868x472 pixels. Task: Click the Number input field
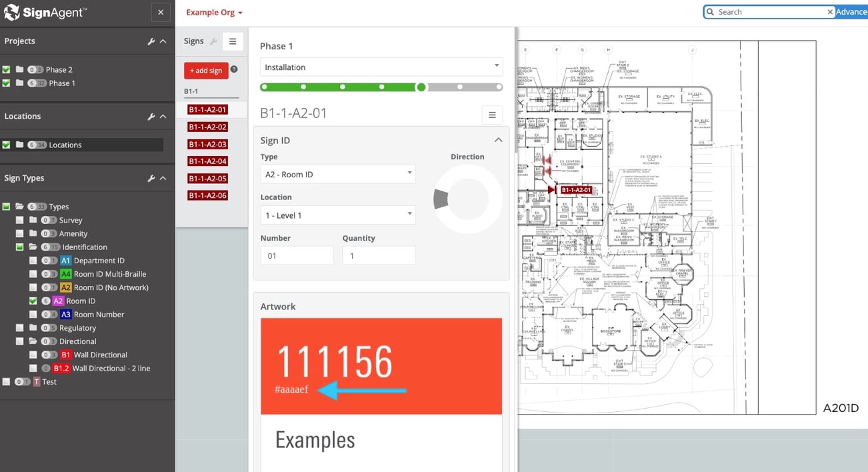(297, 255)
